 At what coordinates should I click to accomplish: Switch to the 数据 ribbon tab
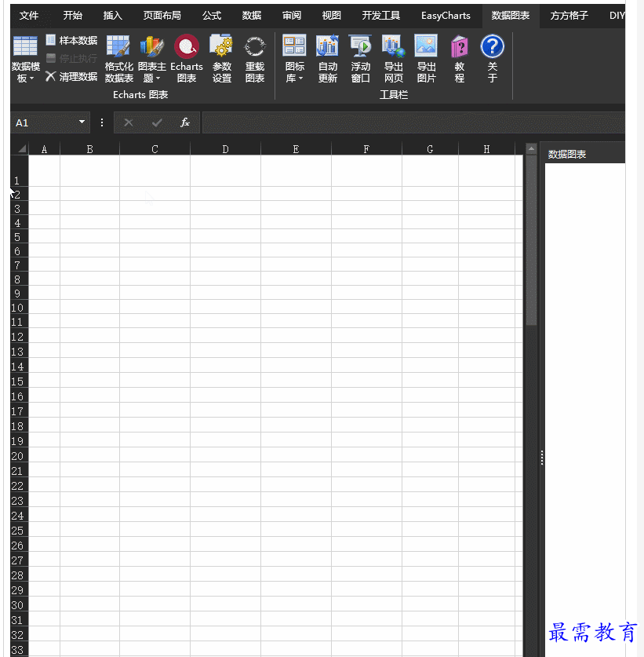252,16
